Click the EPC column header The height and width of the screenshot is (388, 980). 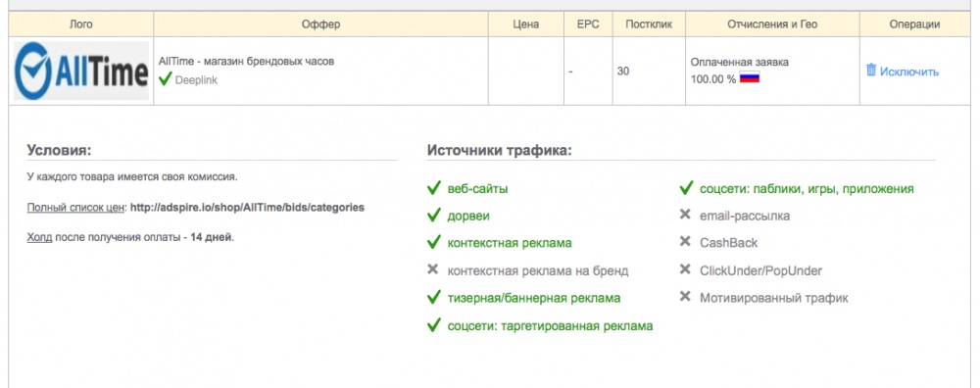tap(587, 24)
